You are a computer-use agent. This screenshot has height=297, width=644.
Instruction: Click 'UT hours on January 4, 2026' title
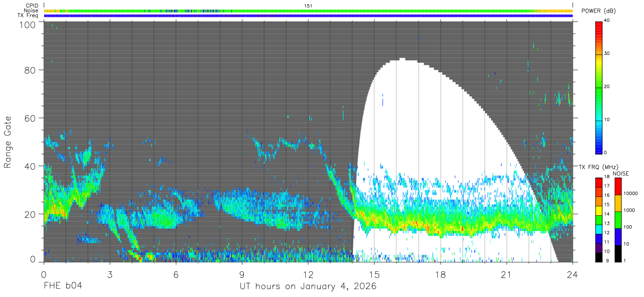click(308, 287)
